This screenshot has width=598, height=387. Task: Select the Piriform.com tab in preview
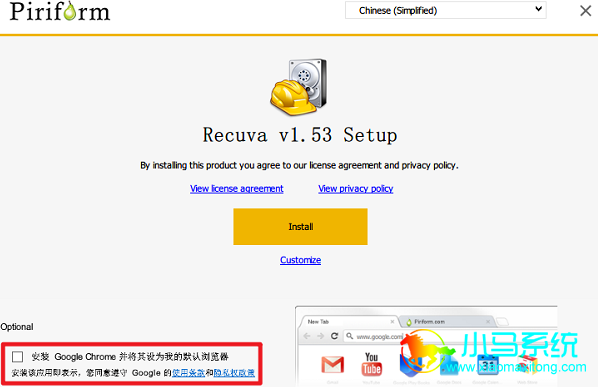point(447,322)
